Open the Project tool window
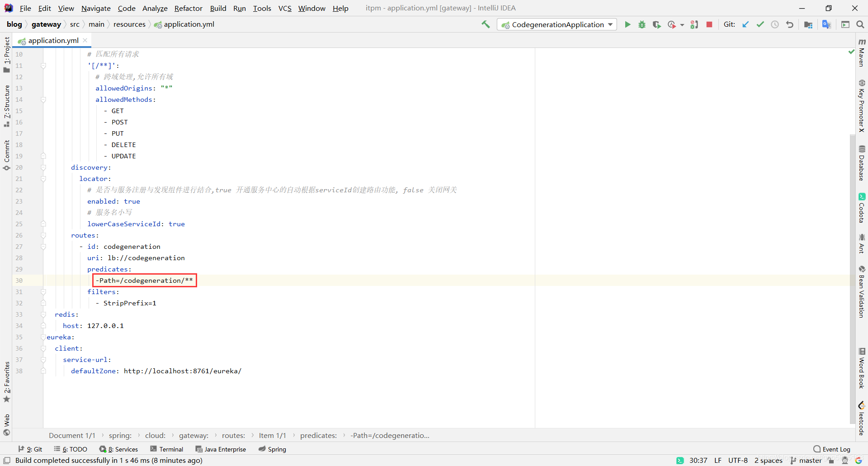Screen dimensions: 868x466 tap(6, 54)
